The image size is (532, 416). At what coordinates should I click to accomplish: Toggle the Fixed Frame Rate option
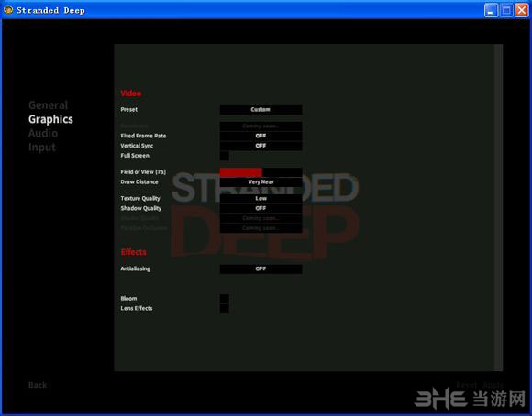260,136
